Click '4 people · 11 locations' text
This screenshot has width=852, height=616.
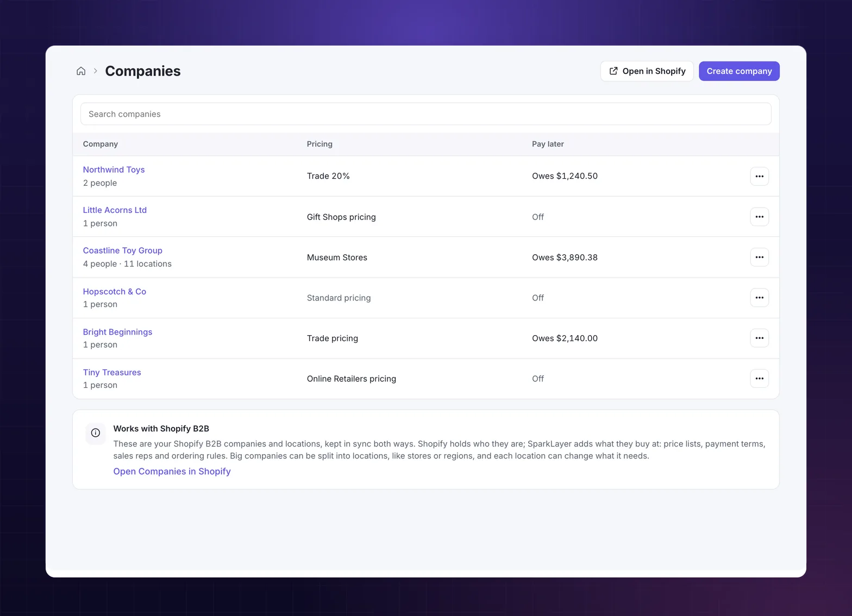pos(127,264)
